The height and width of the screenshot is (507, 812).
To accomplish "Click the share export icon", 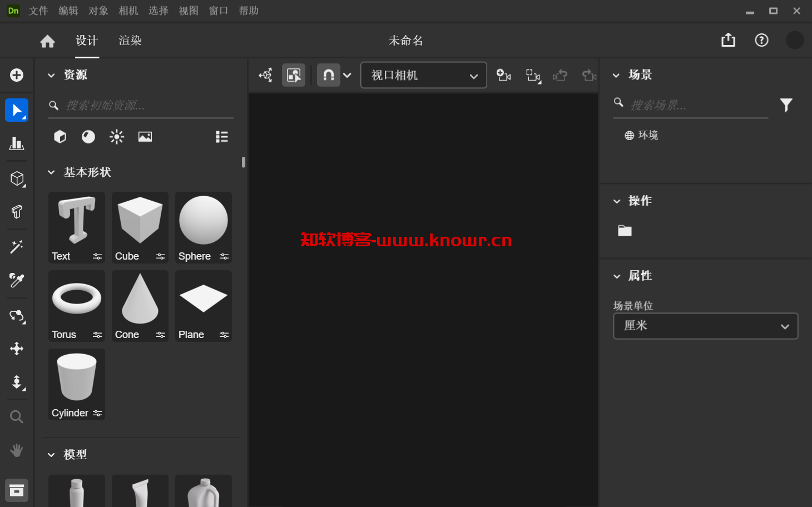I will 728,40.
